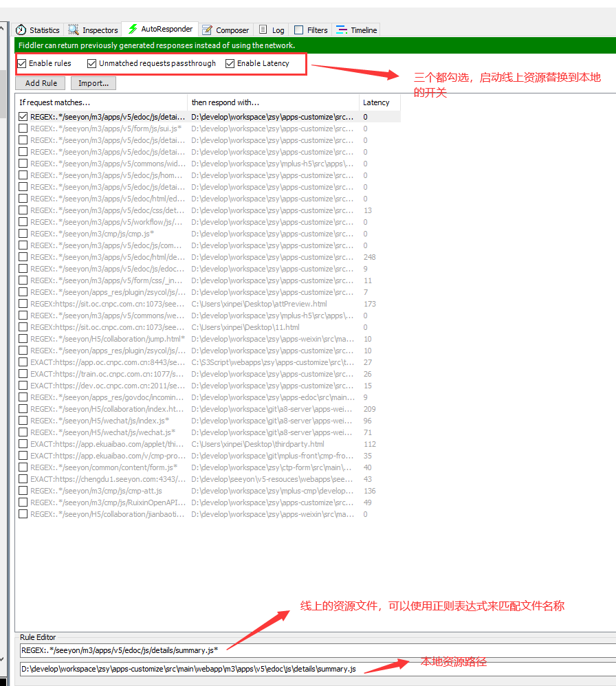Click the Composer pencil icon

pyautogui.click(x=207, y=30)
